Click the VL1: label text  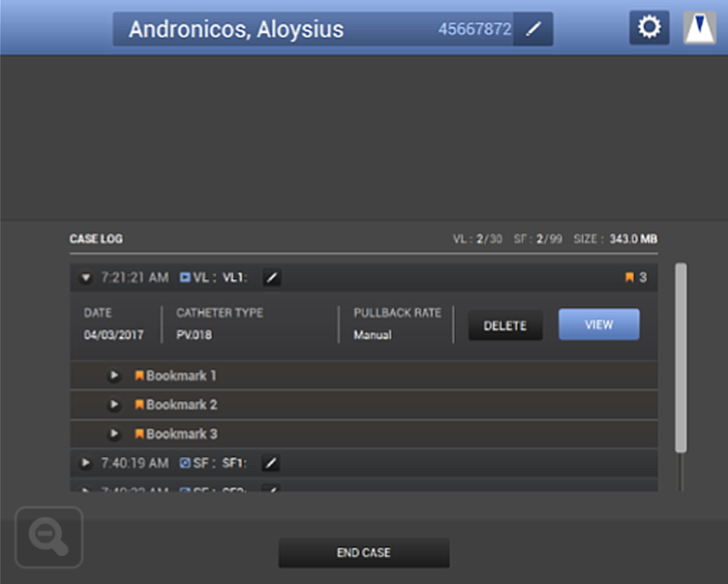click(234, 277)
